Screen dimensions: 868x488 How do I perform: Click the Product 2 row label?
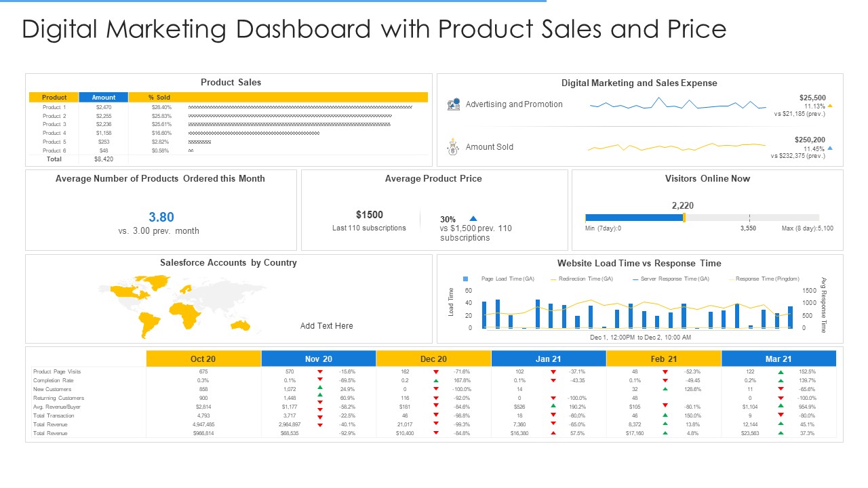54,116
